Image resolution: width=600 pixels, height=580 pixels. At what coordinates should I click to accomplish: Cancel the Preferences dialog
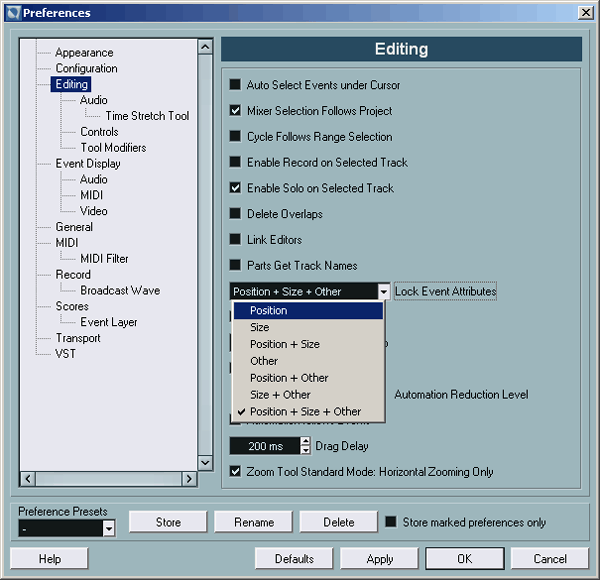click(550, 559)
